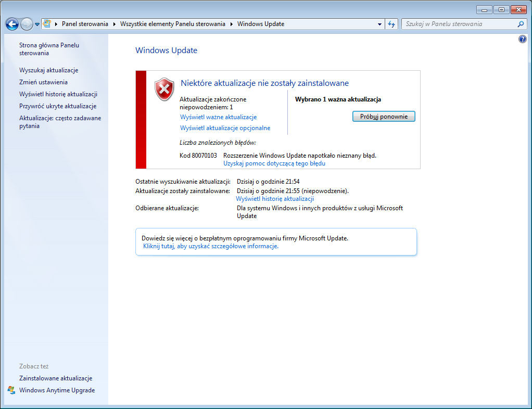Click the Windows Anytime Upgrade flag icon
Screen dimensions: 532x409
11,390
